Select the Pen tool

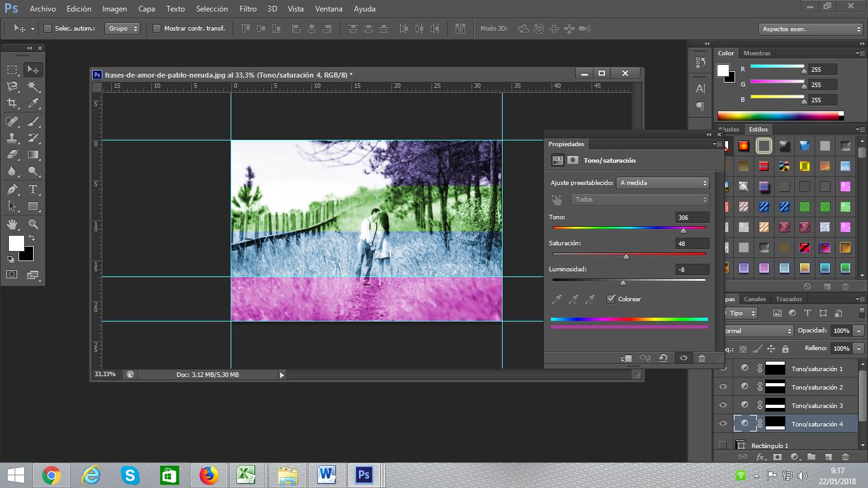12,189
